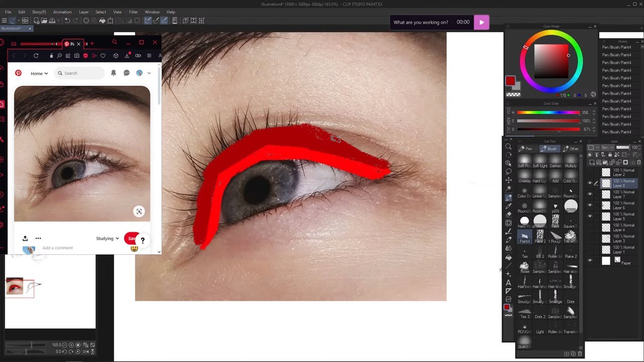Toggle visibility of Layer 5
The width and height of the screenshot is (644, 362).
(590, 217)
